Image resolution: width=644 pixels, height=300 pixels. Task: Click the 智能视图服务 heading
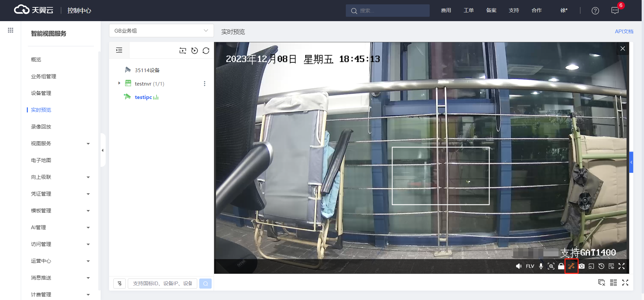coord(49,33)
